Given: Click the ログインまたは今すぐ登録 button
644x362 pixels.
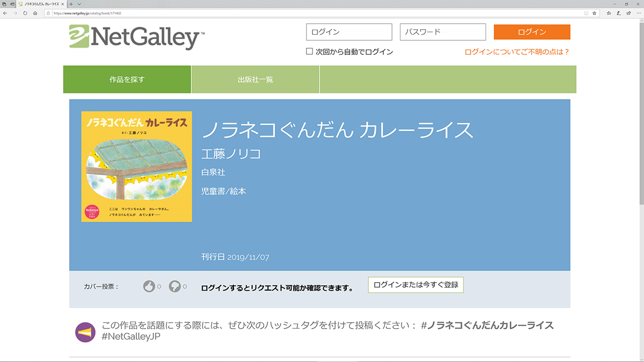Looking at the screenshot, I should [416, 285].
